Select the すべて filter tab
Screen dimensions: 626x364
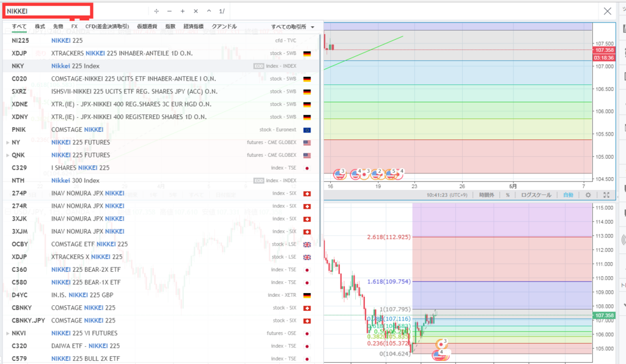(x=19, y=27)
